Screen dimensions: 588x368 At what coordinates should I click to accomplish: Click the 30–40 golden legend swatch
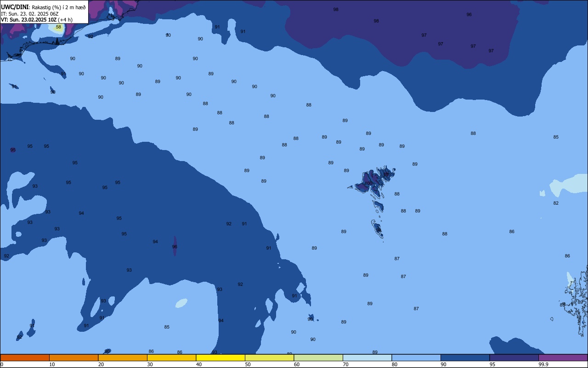pos(171,357)
